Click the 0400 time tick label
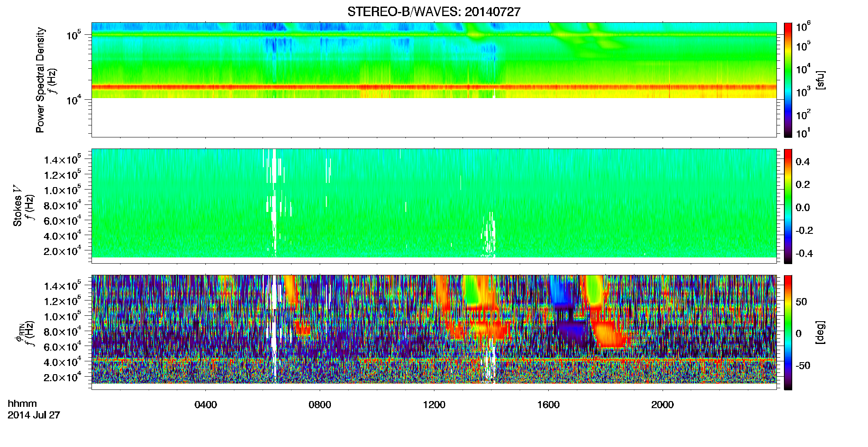The image size is (868, 447). pos(205,405)
